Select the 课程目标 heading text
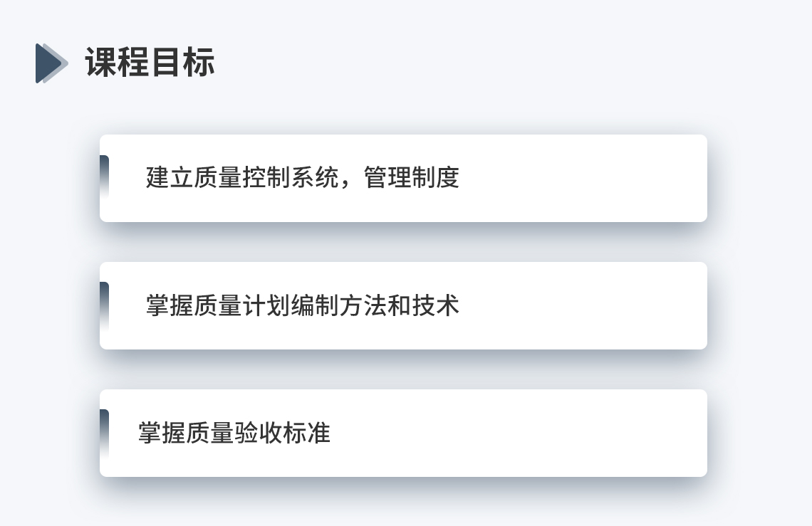Viewport: 812px width, 526px height. coord(150,63)
